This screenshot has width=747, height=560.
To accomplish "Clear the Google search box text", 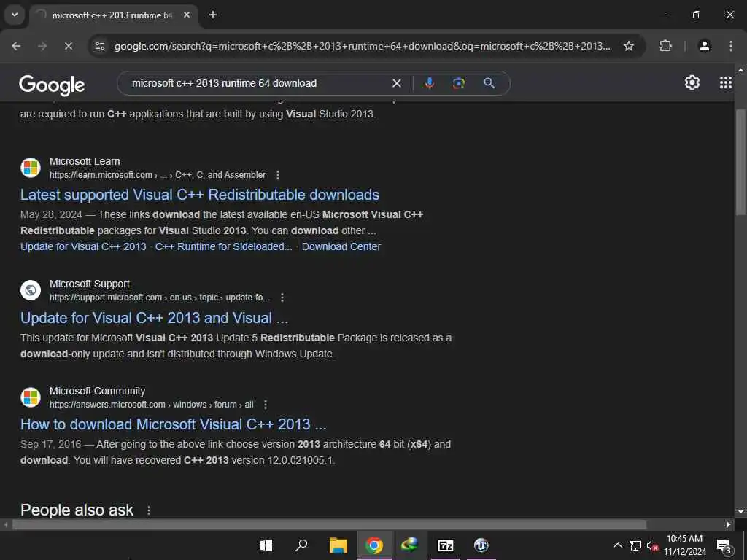I will click(x=396, y=83).
